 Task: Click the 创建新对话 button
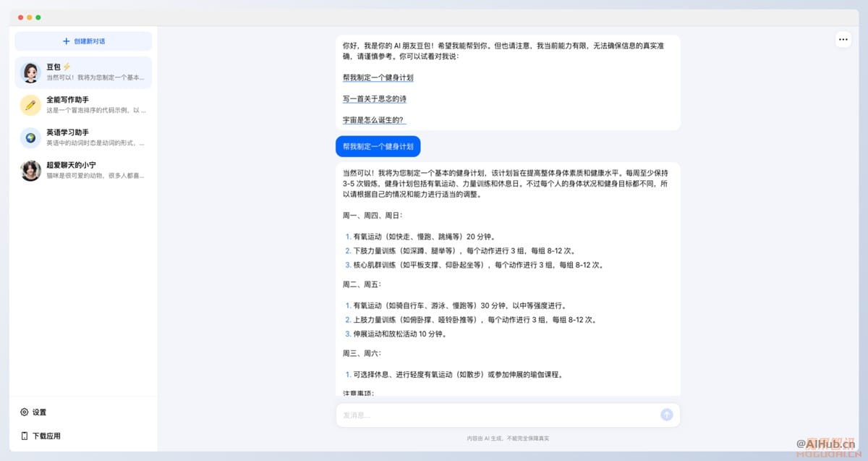[83, 41]
